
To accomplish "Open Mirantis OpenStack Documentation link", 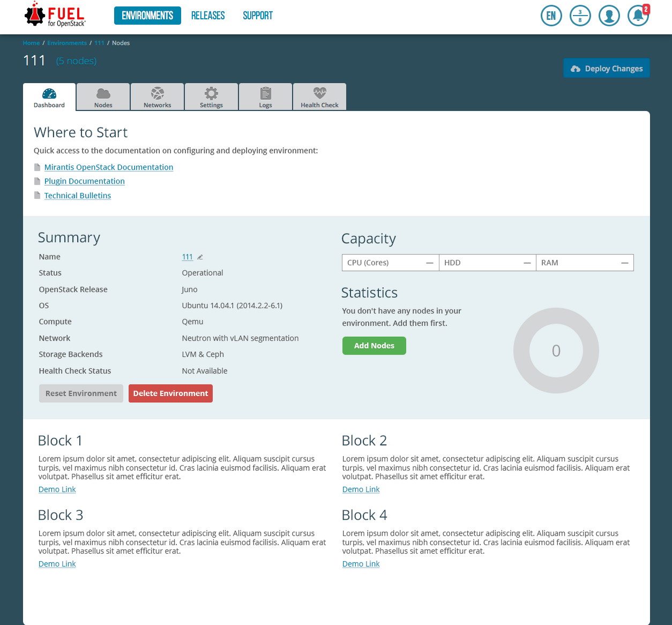I will click(x=109, y=167).
